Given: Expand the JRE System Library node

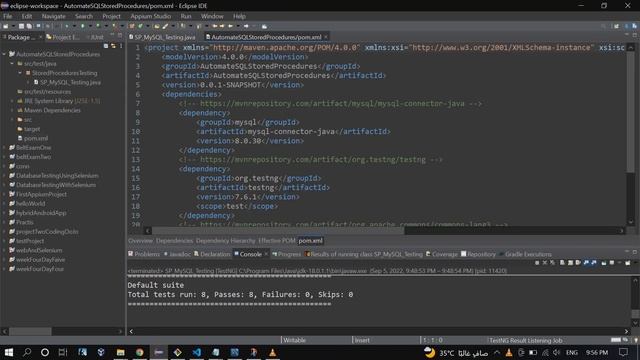Looking at the screenshot, I should (x=12, y=101).
